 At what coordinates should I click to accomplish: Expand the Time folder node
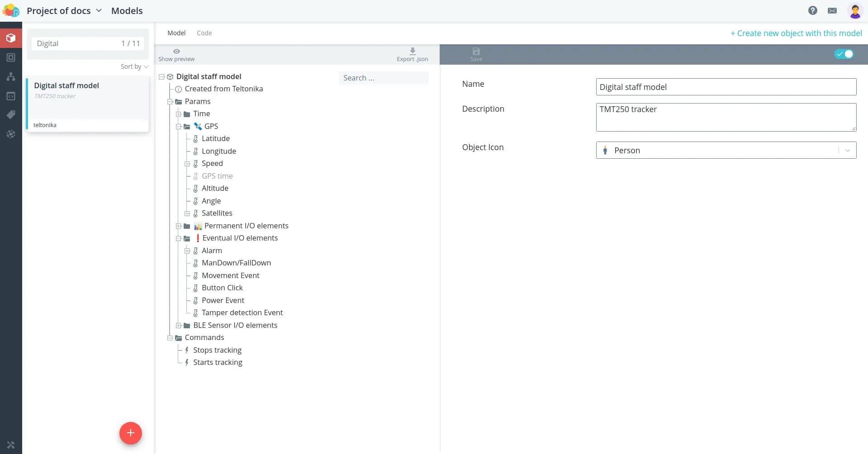click(x=179, y=114)
